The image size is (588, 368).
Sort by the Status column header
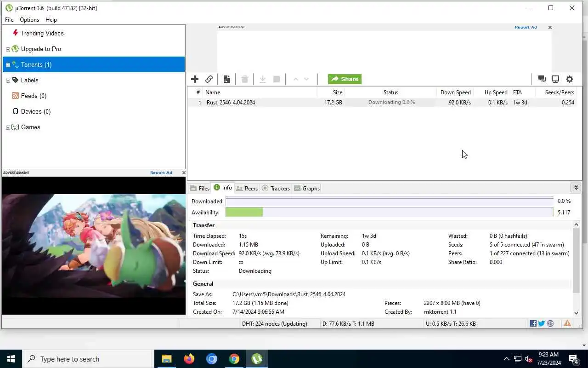[391, 92]
